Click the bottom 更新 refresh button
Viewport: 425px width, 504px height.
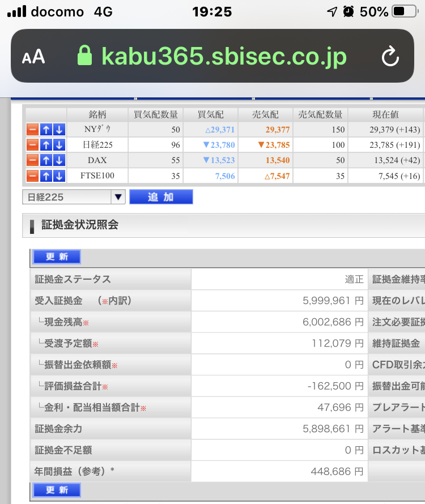click(57, 490)
